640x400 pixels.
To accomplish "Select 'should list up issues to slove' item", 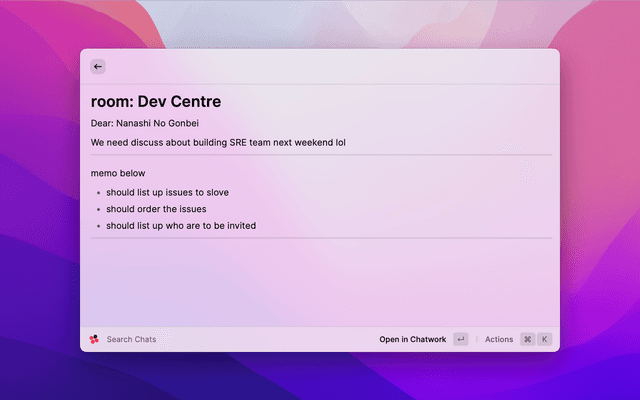I will [x=167, y=192].
